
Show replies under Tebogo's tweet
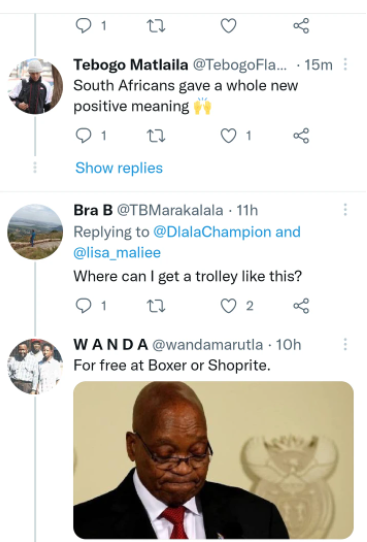tap(119, 168)
